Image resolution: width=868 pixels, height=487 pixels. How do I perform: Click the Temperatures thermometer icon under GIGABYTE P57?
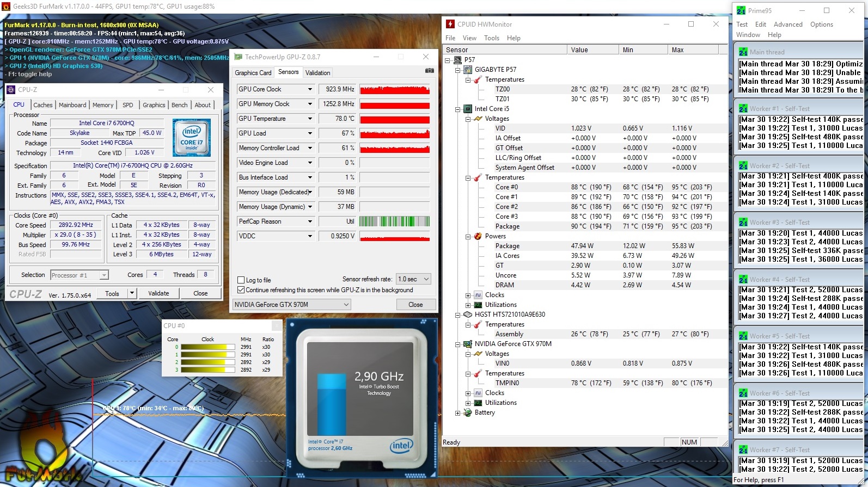click(x=478, y=79)
